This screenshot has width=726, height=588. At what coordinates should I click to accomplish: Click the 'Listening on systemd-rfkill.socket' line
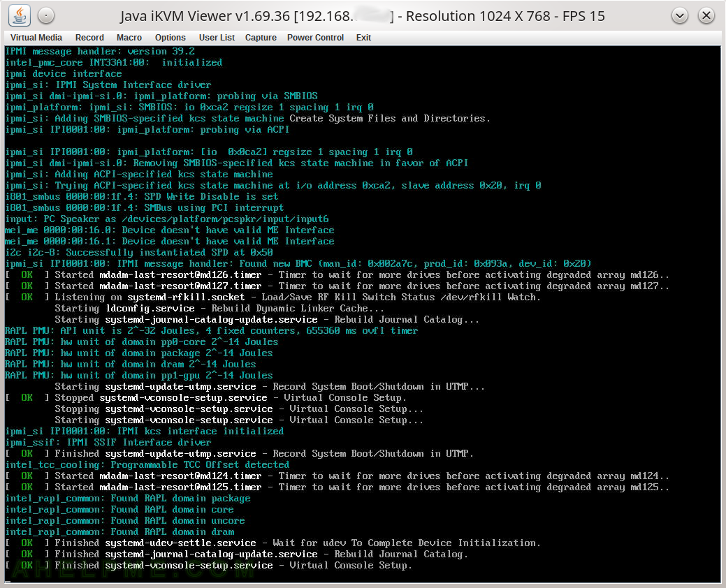coord(273,297)
